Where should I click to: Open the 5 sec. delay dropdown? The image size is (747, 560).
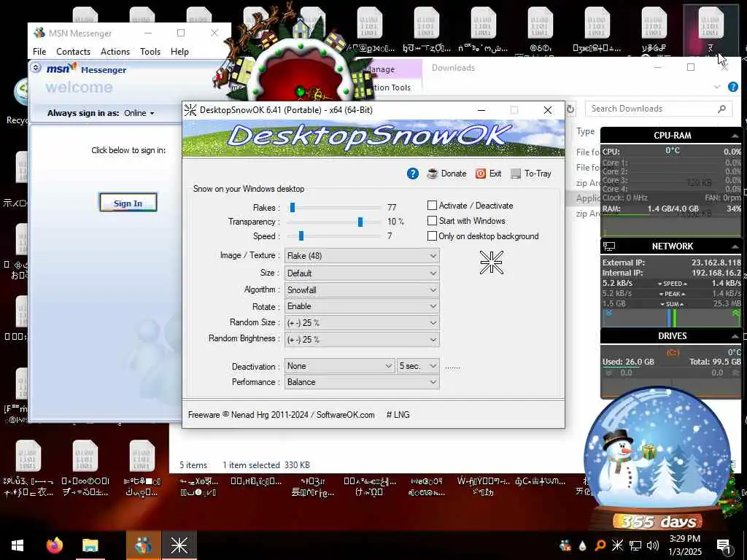[418, 366]
